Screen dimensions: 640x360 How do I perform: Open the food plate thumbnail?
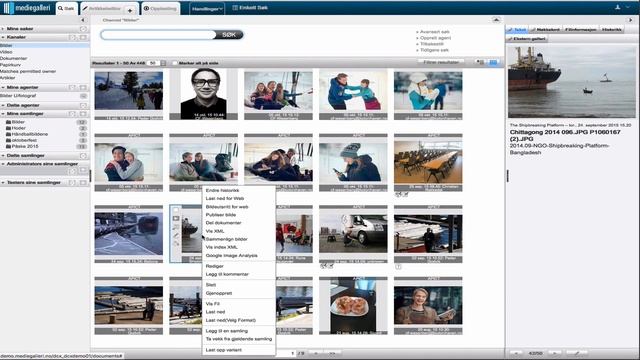coord(353,305)
